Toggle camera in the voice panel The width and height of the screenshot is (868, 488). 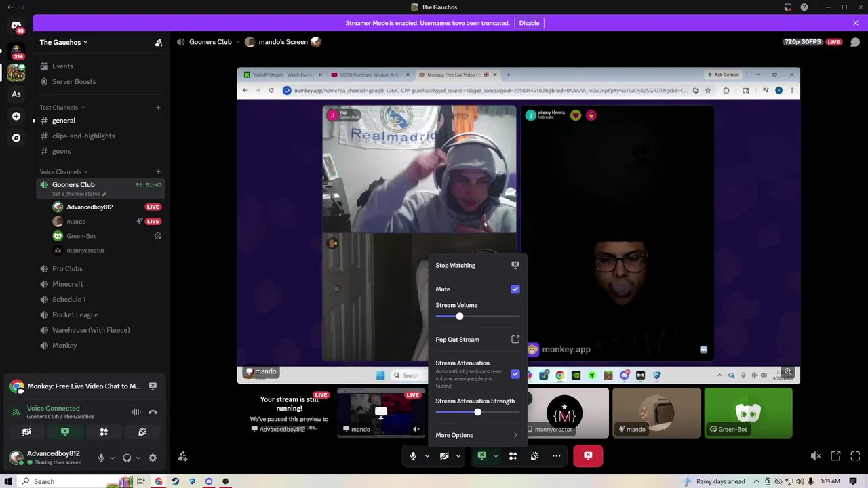pyautogui.click(x=26, y=432)
